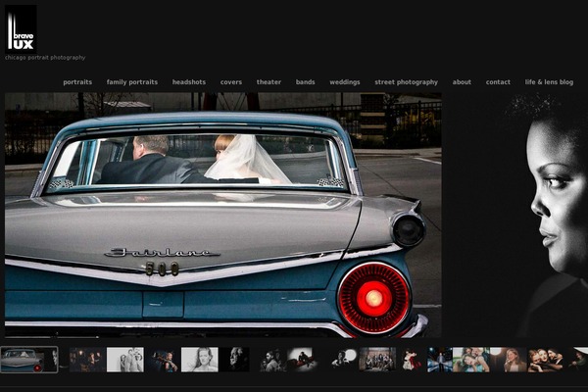Open the family portraits page
Viewport: 588px width, 392px height.
click(132, 82)
